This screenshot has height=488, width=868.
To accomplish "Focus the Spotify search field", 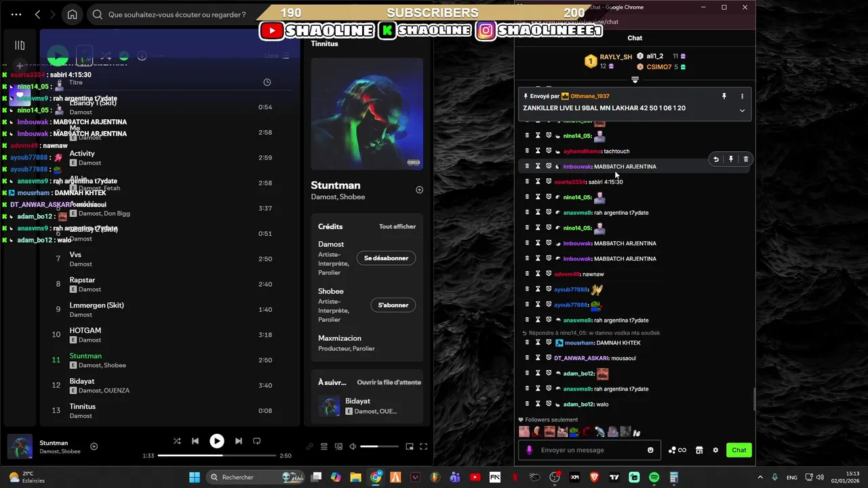I will click(x=177, y=14).
